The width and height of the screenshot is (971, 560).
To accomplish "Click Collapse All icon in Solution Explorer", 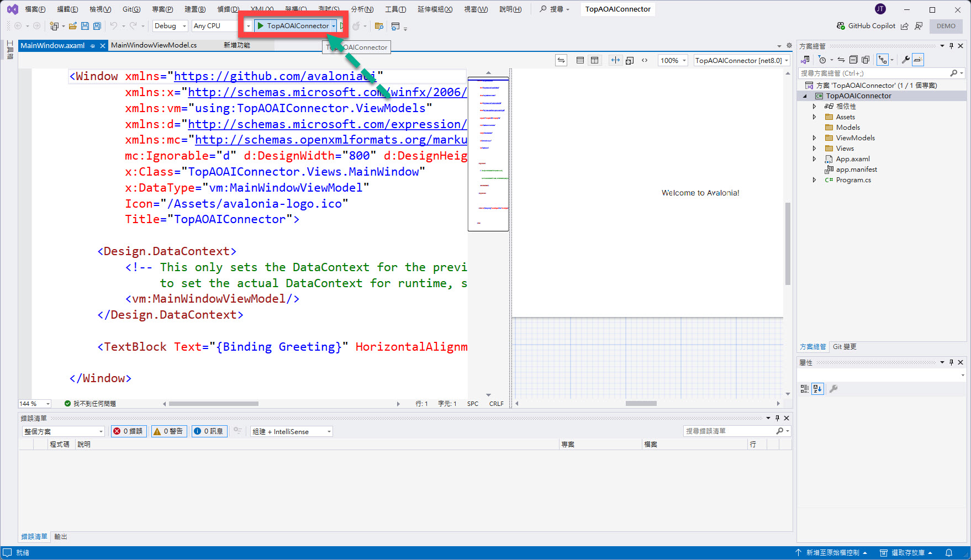I will tap(853, 60).
